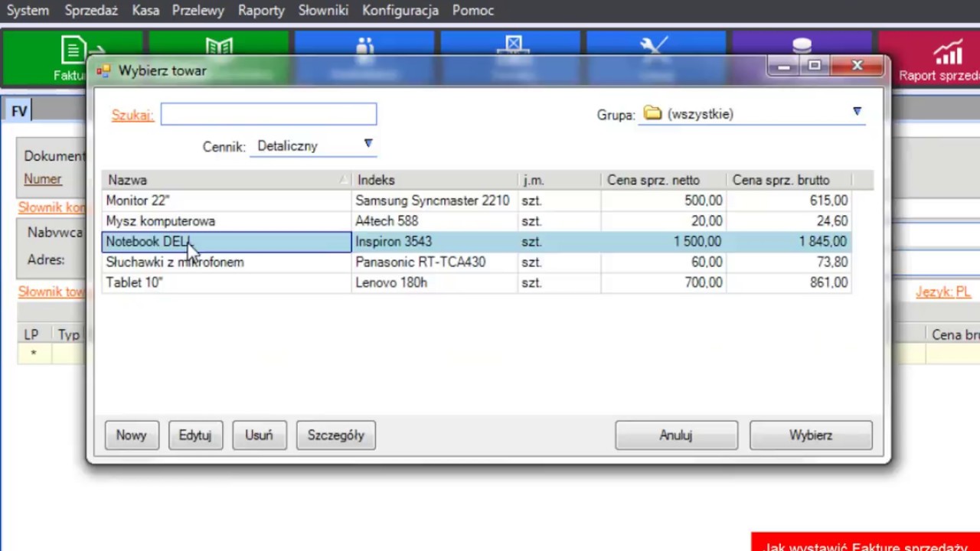Select the Słuchawki z mikrofonem row

[476, 262]
